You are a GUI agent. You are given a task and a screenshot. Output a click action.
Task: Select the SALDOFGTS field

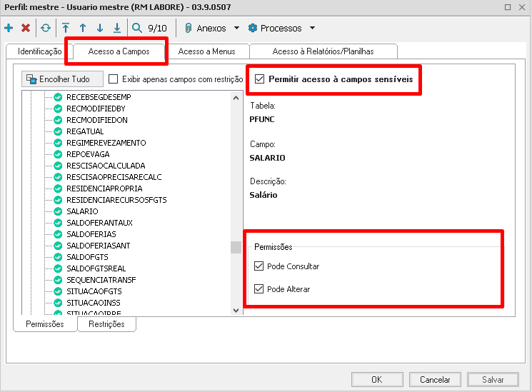[x=88, y=257]
